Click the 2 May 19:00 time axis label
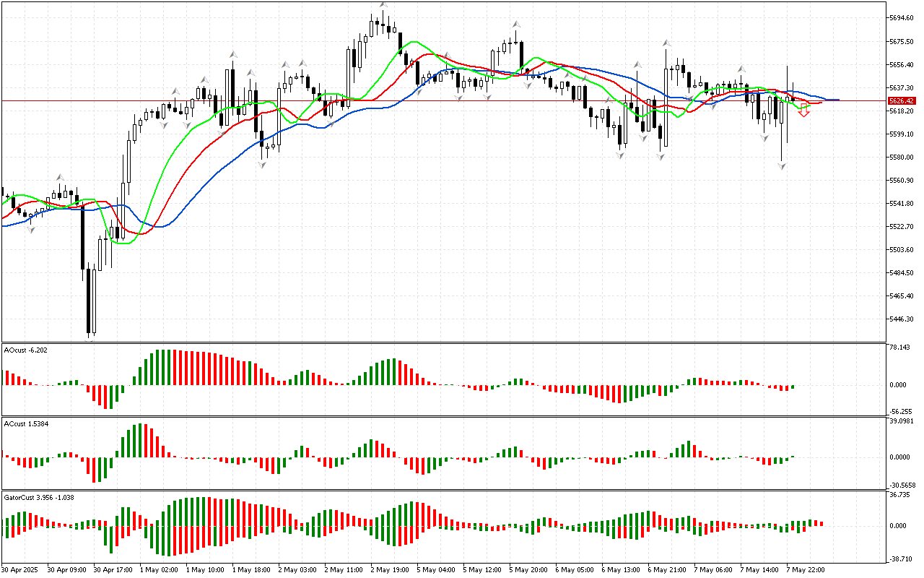The width and height of the screenshot is (924, 578). pos(390,570)
